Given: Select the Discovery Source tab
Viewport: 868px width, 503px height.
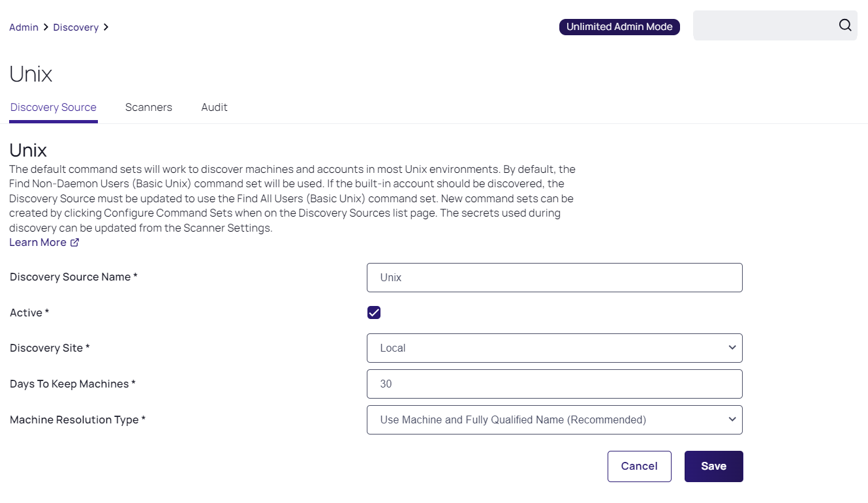Looking at the screenshot, I should 54,108.
